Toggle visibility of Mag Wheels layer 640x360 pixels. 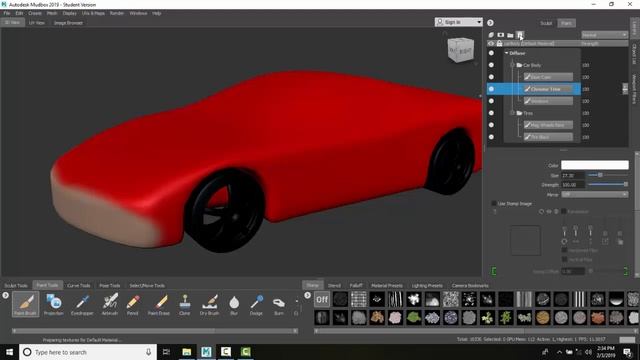[x=491, y=125]
